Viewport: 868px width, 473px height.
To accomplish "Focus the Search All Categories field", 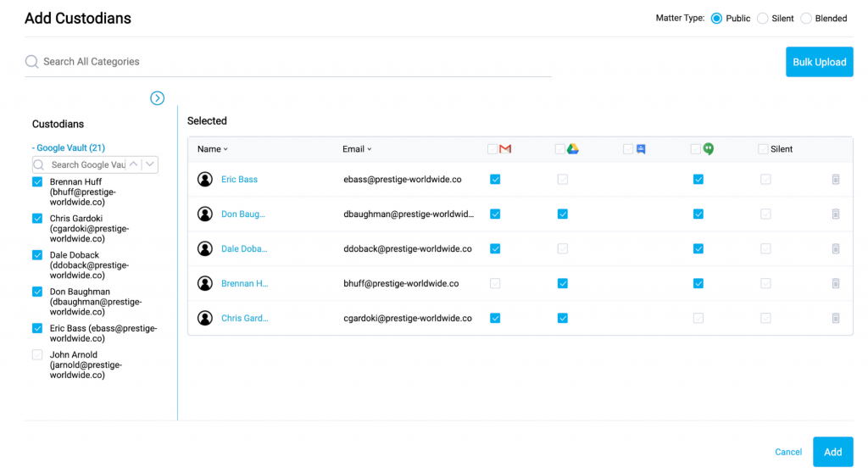I will [x=288, y=62].
